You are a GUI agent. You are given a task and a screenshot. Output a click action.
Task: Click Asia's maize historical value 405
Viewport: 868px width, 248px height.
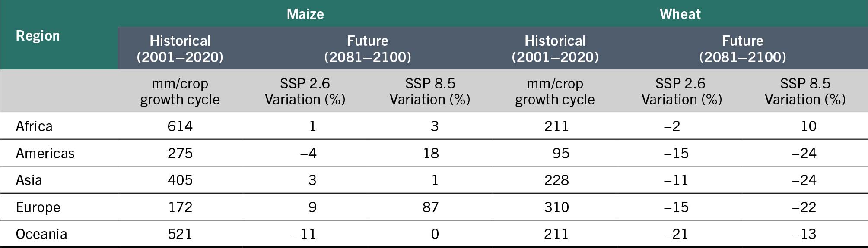tap(180, 180)
